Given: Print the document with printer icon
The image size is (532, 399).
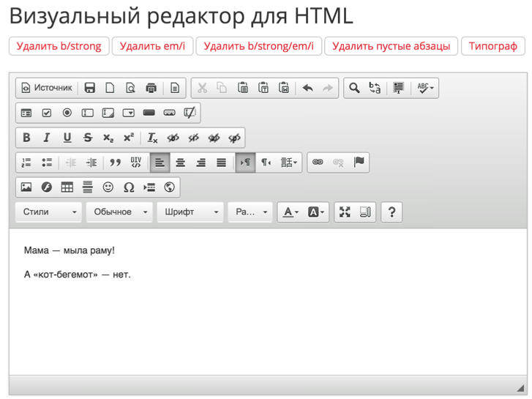Looking at the screenshot, I should pyautogui.click(x=151, y=88).
